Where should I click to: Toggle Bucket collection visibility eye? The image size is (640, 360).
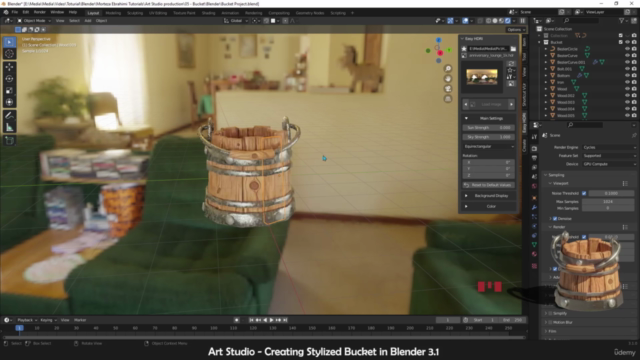(627, 42)
